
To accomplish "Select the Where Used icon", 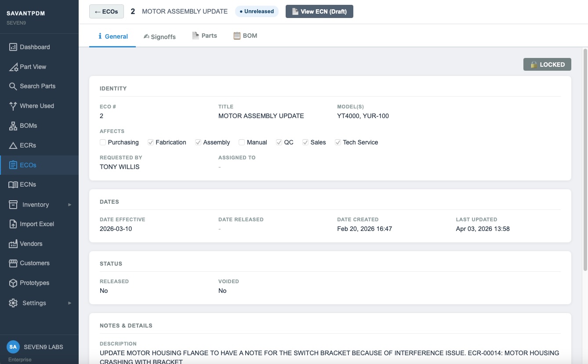I will (13, 106).
